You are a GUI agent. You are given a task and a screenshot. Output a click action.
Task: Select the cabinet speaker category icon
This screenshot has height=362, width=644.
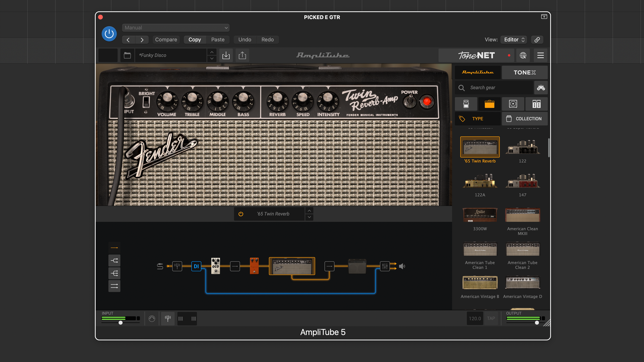(x=513, y=104)
